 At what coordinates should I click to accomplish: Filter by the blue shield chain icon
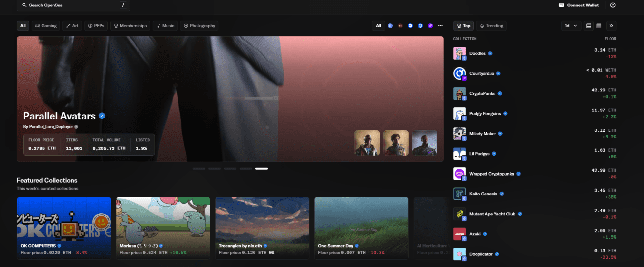point(420,26)
